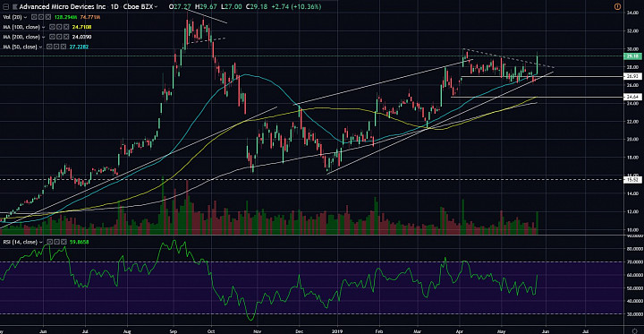Select the RSI (14, close) legend label
The width and height of the screenshot is (644, 334).
click(20, 242)
